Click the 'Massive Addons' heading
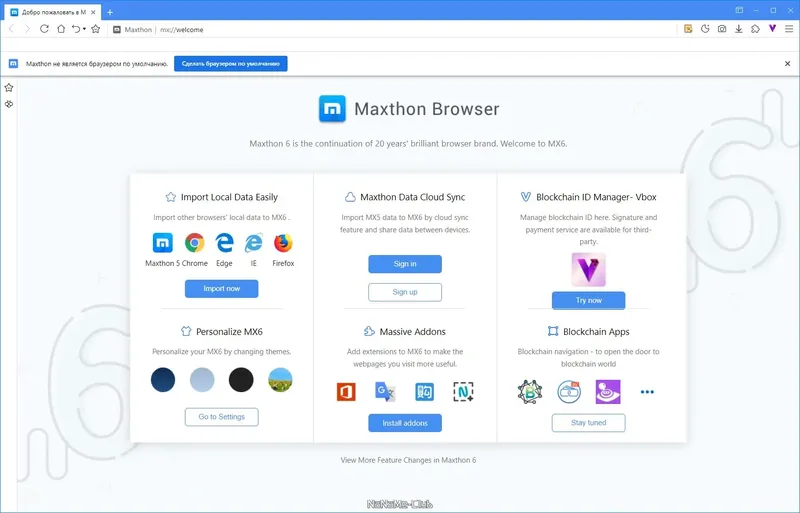This screenshot has height=513, width=800. [413, 332]
